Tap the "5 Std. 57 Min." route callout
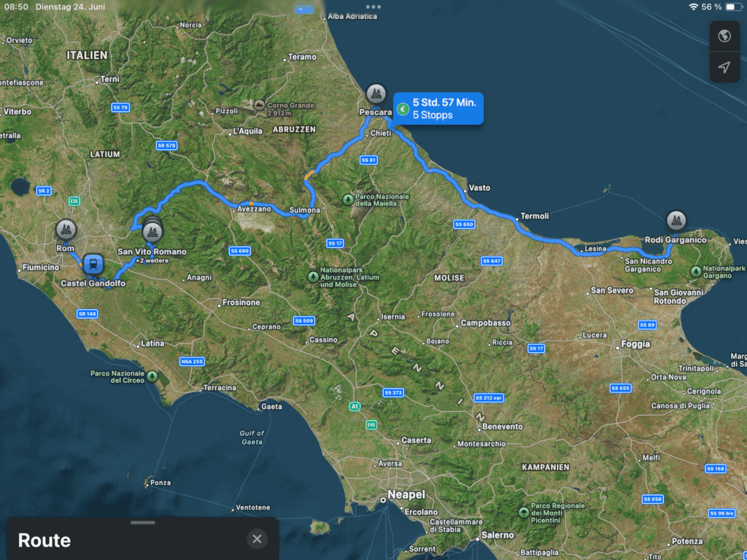747x560 pixels. [438, 109]
